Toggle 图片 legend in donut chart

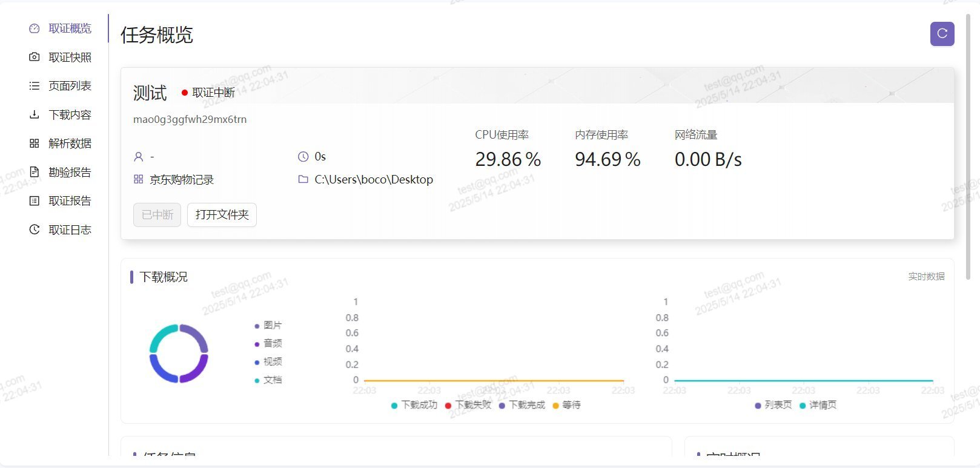coord(268,326)
